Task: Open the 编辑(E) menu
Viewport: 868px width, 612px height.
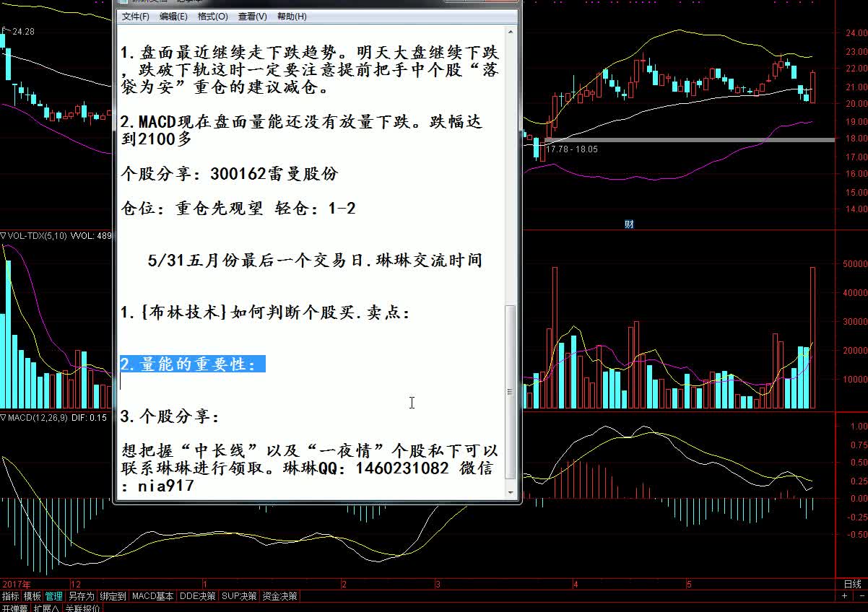Action: point(173,17)
